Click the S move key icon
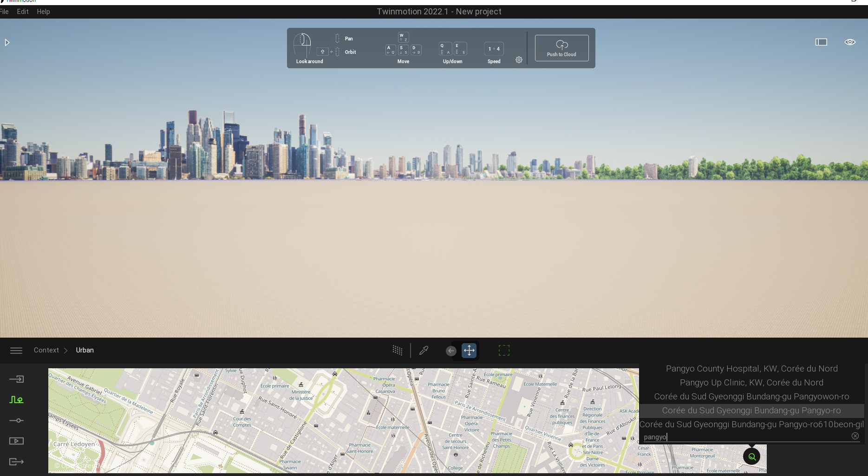The height and width of the screenshot is (476, 868). click(x=403, y=50)
